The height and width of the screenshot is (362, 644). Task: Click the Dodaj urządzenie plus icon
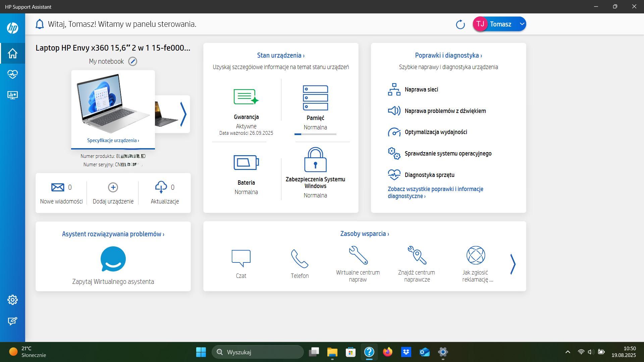113,187
